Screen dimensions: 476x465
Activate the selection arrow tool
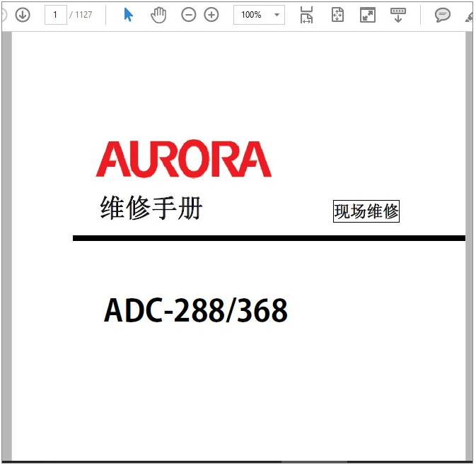click(x=129, y=15)
